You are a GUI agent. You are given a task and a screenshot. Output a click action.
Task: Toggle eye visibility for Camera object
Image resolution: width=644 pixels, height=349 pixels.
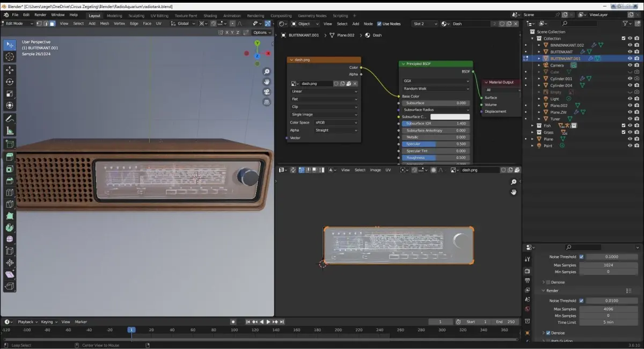click(x=630, y=65)
